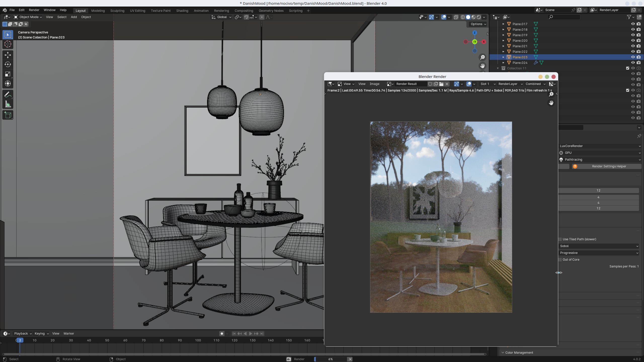Enable the Out of Core checkbox
The image size is (644, 362).
560,260
